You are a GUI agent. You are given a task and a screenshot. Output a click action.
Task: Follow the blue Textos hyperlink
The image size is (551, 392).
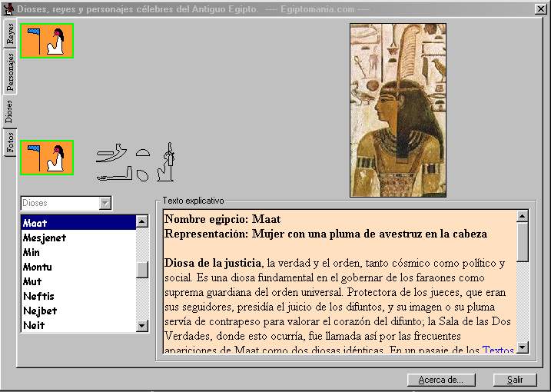(498, 350)
